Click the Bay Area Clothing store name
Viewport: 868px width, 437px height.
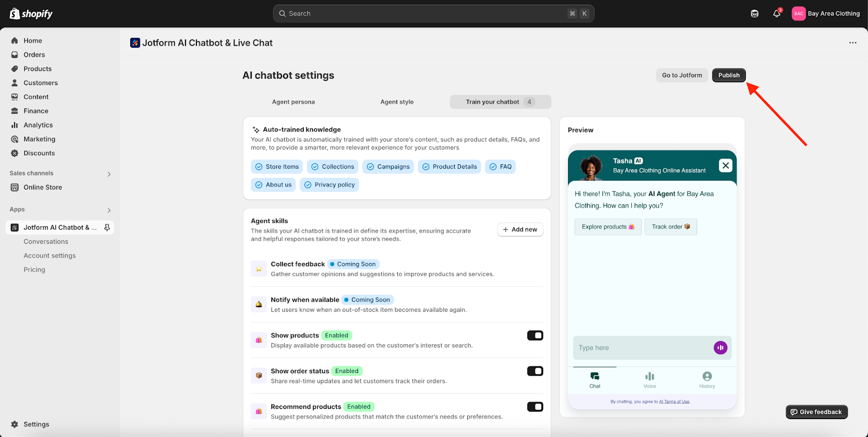point(834,14)
